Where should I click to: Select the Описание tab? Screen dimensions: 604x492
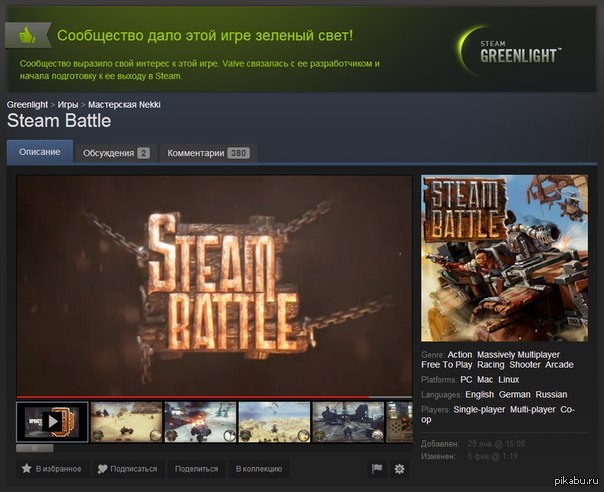point(40,152)
